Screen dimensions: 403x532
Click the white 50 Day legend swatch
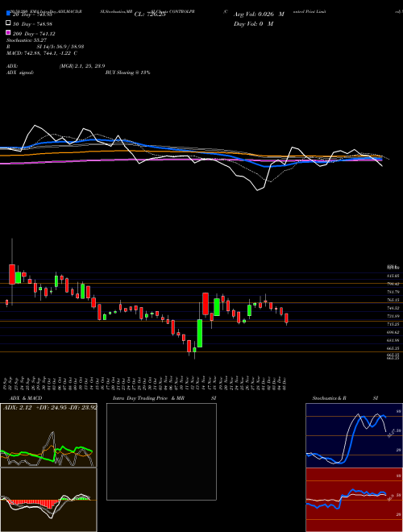coord(8,23)
